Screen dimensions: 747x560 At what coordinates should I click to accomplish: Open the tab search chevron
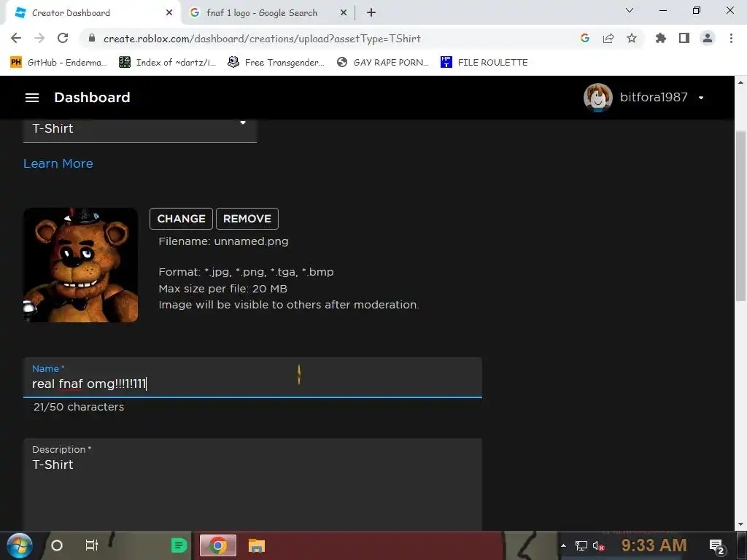(630, 10)
